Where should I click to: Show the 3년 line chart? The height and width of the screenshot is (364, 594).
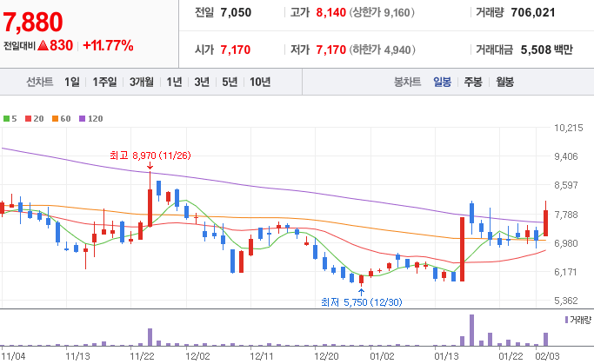pyautogui.click(x=202, y=82)
